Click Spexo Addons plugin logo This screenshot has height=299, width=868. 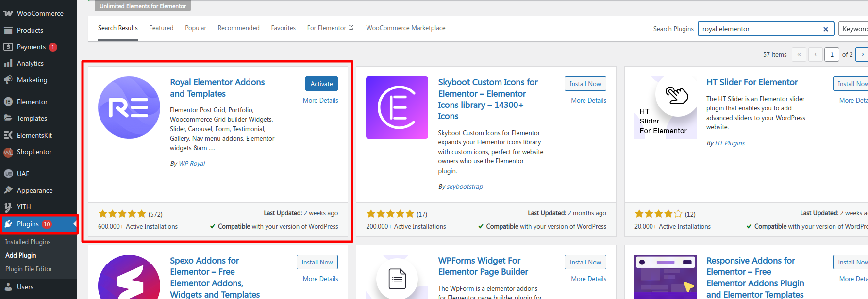click(129, 277)
